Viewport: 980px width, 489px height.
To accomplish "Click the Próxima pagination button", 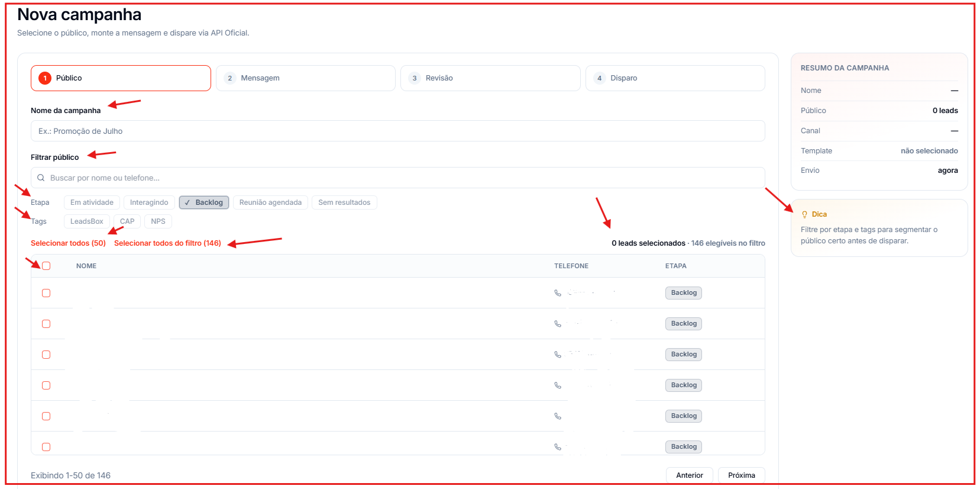I will [x=742, y=475].
